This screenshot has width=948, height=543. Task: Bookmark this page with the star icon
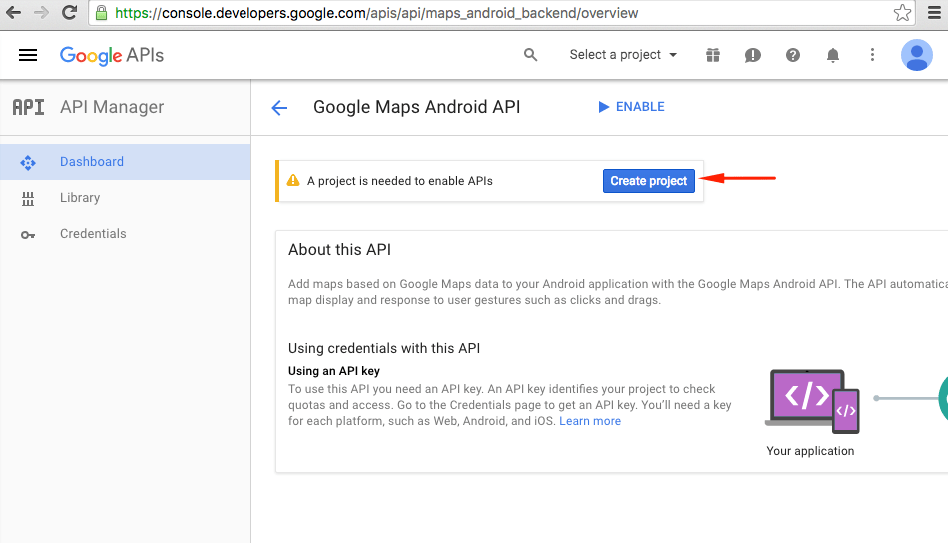[902, 13]
